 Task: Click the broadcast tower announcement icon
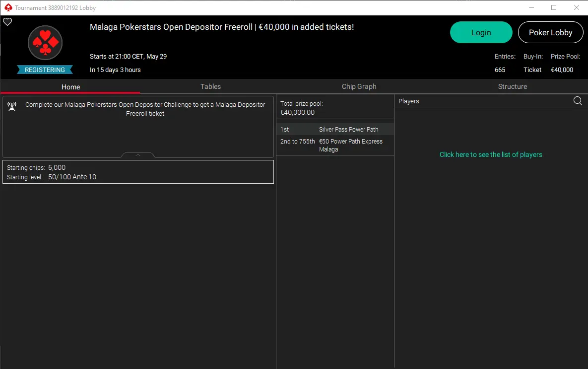(11, 106)
